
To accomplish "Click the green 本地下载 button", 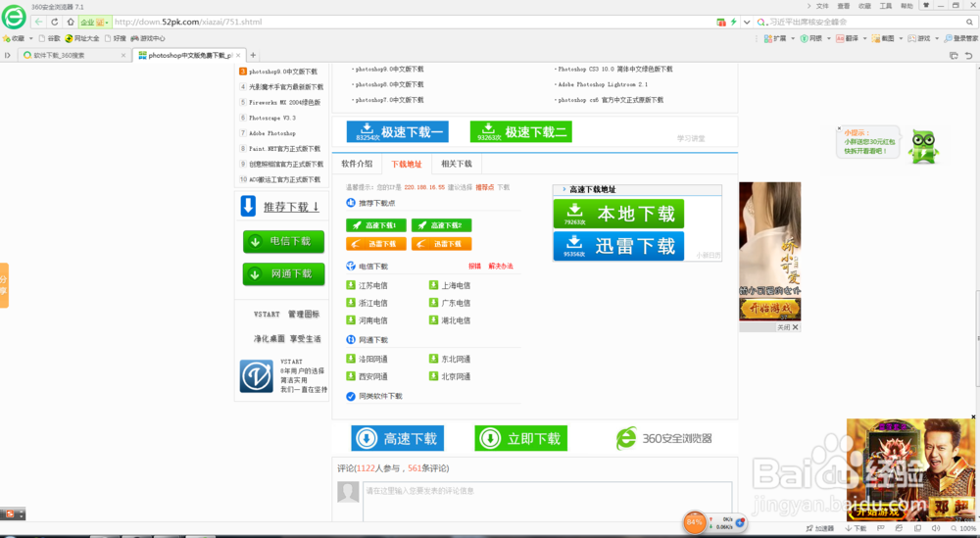I will tap(618, 214).
